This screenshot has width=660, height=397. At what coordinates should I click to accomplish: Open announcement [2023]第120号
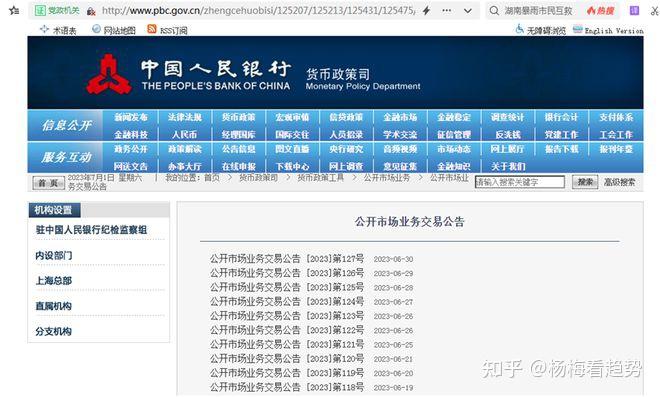tap(287, 359)
